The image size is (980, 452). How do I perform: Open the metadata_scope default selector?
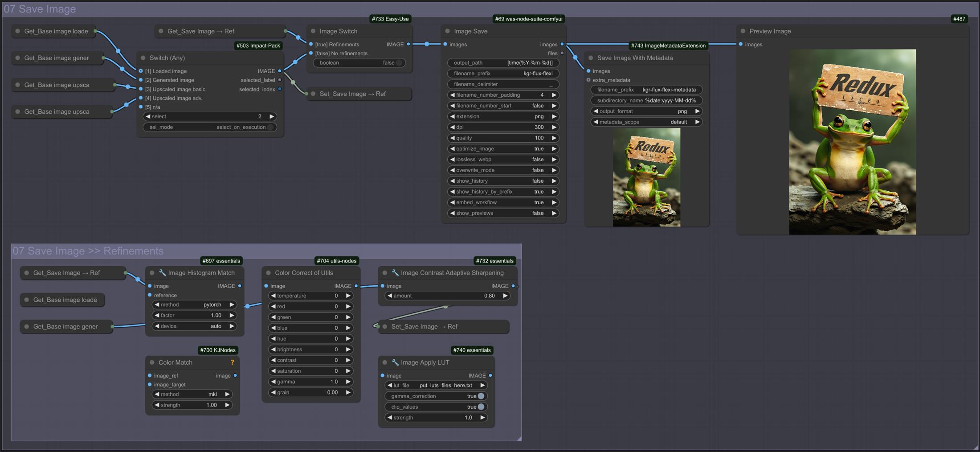646,122
